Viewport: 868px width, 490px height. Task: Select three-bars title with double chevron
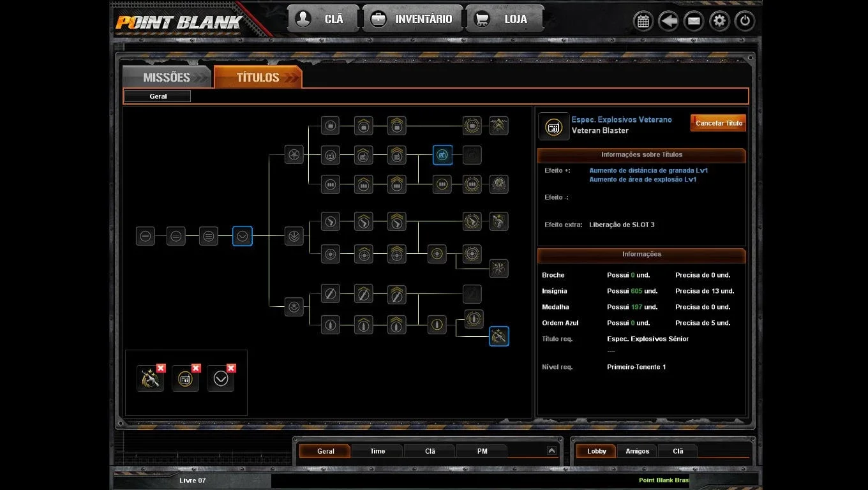(x=396, y=184)
